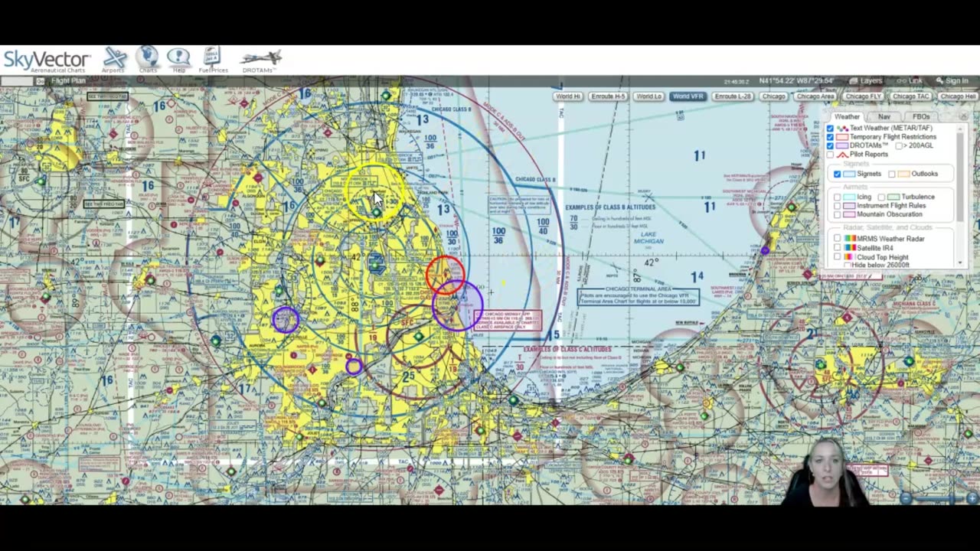Uncheck Text Weather (METAR/TAF) checkbox
The width and height of the screenshot is (980, 551).
pyautogui.click(x=830, y=129)
